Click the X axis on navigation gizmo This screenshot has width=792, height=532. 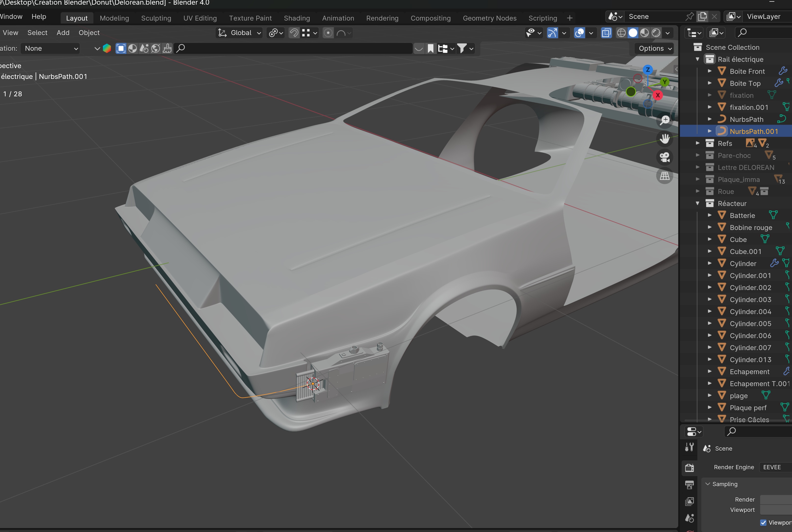(x=658, y=95)
